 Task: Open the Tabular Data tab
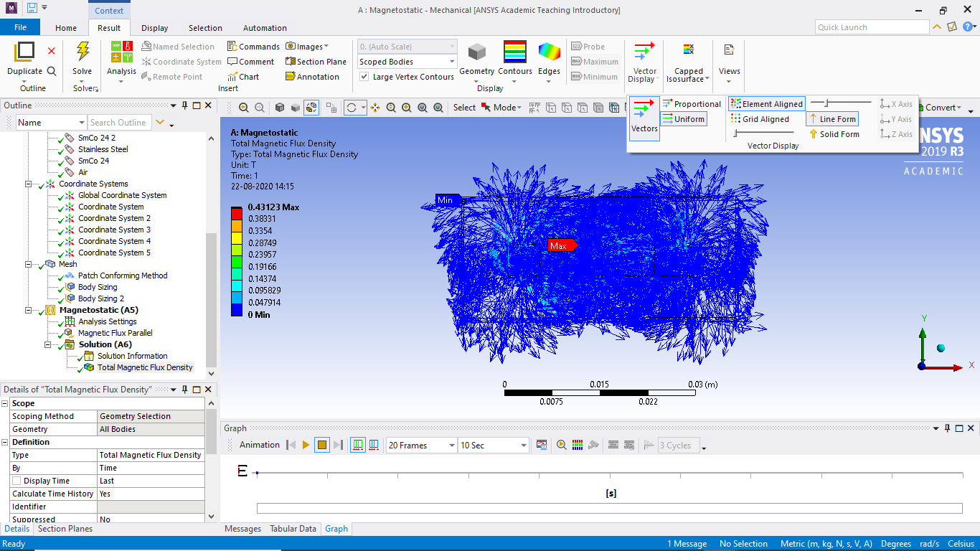coord(293,529)
